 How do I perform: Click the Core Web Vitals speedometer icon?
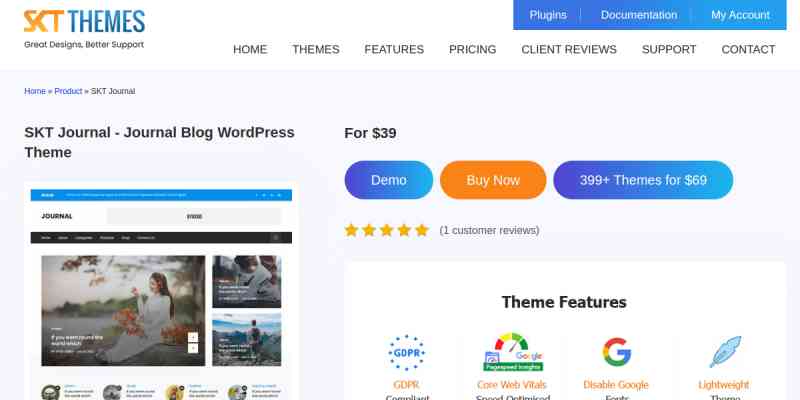[512, 352]
